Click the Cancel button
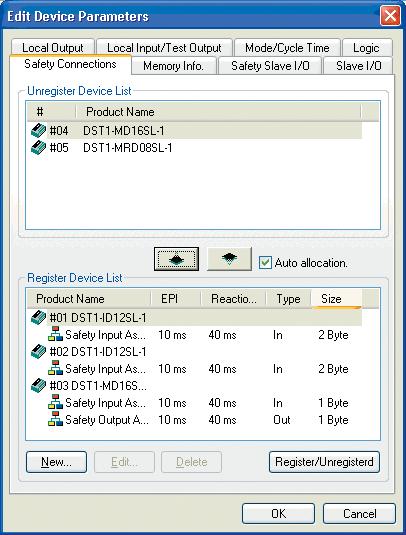Image resolution: width=406 pixels, height=535 pixels. click(360, 514)
